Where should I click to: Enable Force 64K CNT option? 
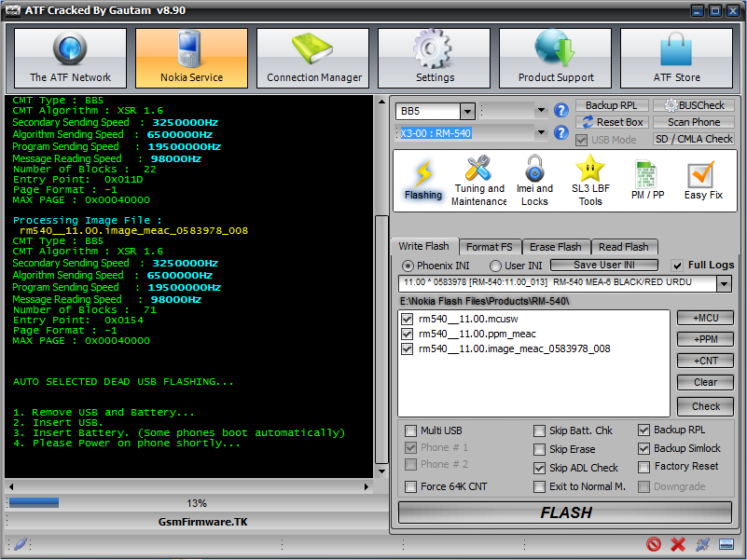(x=410, y=486)
